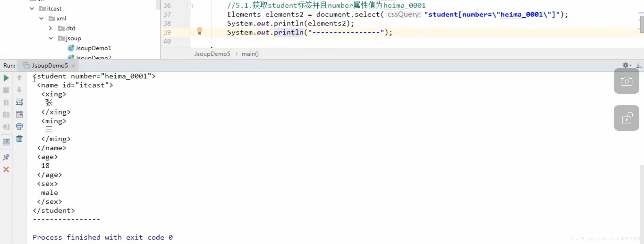Close the Run panel with red X icon

[6, 169]
